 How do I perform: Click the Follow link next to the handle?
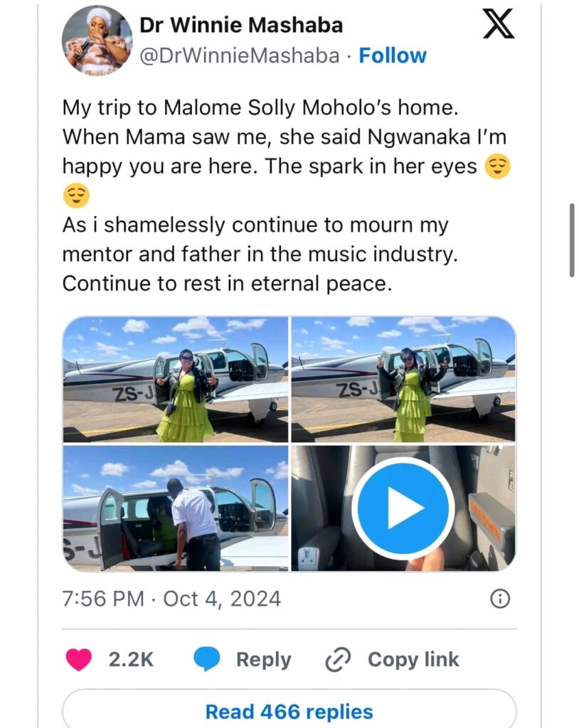(x=393, y=54)
